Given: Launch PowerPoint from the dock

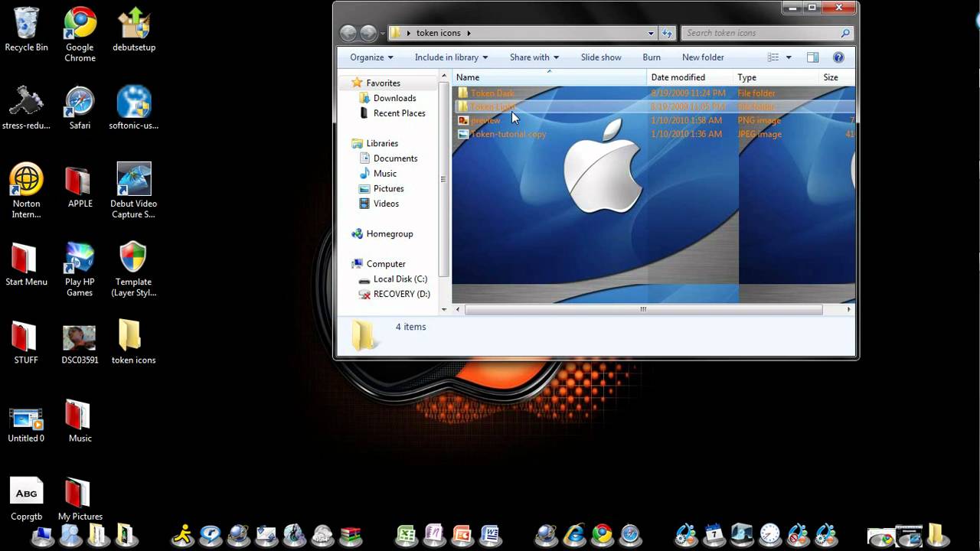Looking at the screenshot, I should click(x=462, y=534).
